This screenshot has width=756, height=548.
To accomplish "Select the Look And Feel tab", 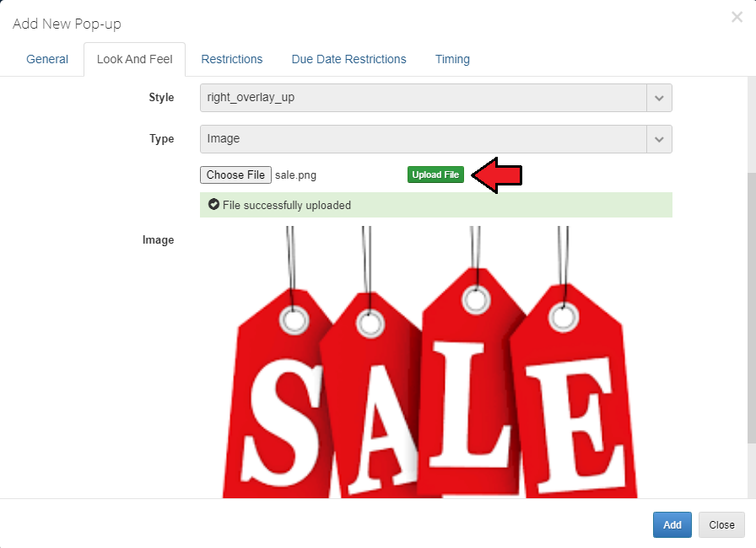I will pos(134,59).
